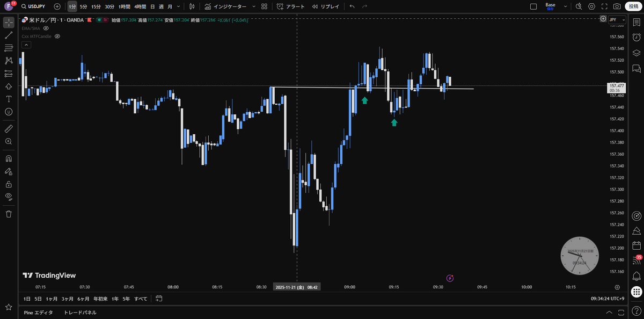The width and height of the screenshot is (644, 319).
Task: Set date range to 1日
Action: point(26,299)
